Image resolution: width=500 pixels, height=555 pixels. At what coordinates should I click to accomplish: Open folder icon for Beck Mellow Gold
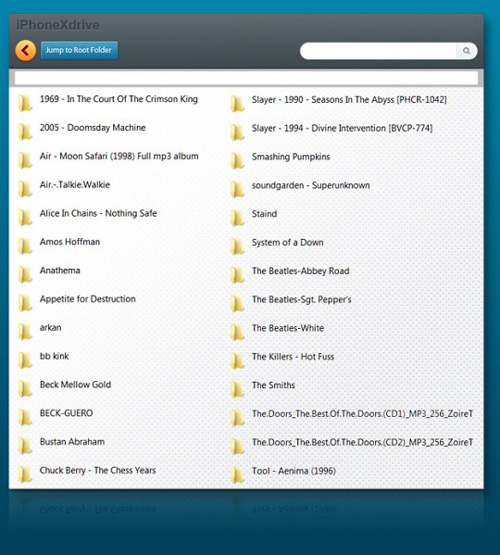coord(25,389)
